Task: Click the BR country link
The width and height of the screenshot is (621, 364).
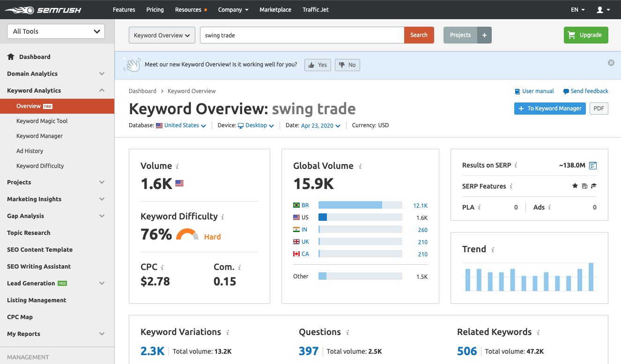Action: tap(305, 205)
